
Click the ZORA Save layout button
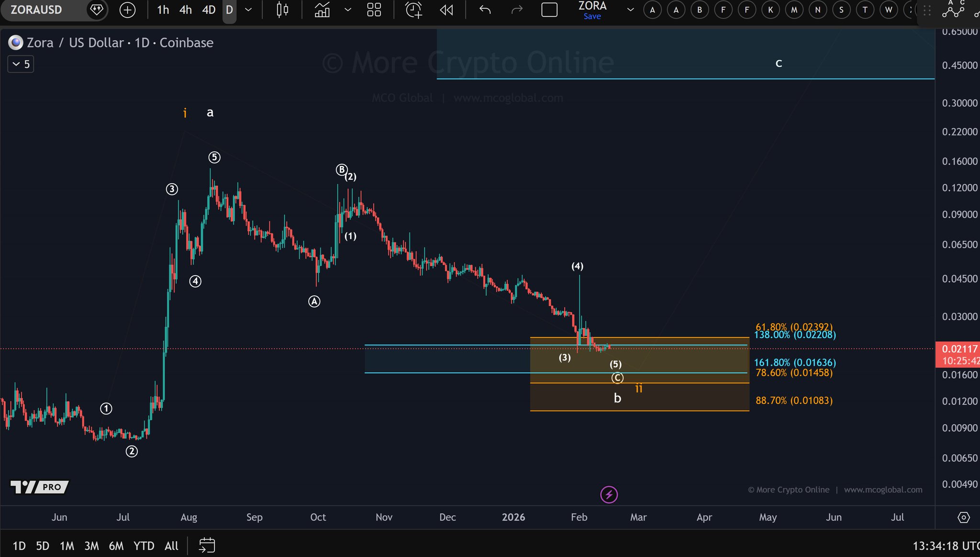[x=592, y=10]
